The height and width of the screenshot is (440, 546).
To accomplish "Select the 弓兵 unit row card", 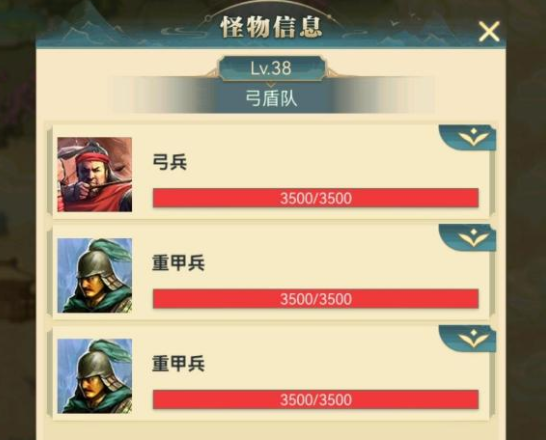I will coord(271,172).
